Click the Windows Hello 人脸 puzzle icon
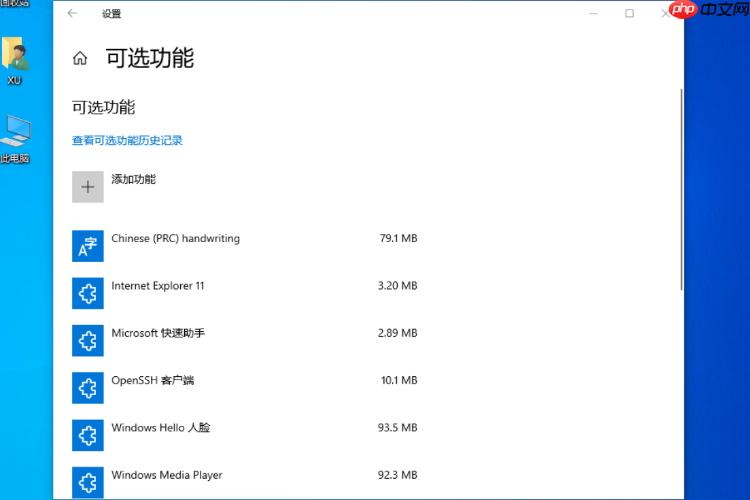 [88, 435]
